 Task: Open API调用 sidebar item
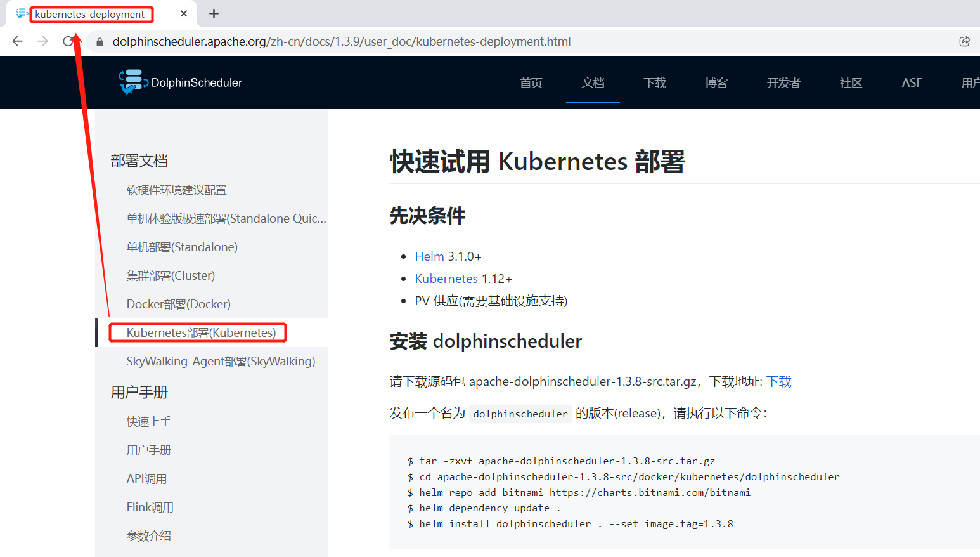[146, 479]
